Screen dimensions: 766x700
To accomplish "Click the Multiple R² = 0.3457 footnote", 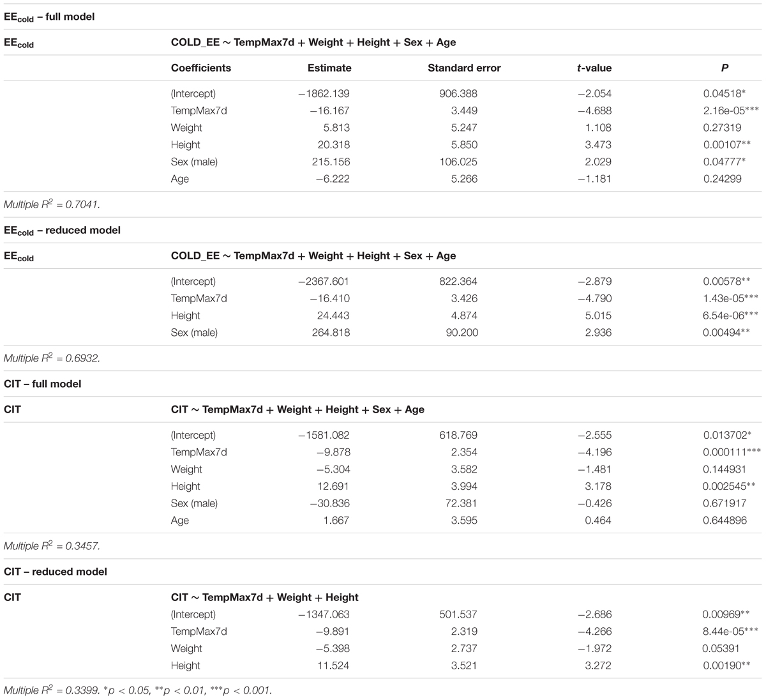I will pos(52,546).
